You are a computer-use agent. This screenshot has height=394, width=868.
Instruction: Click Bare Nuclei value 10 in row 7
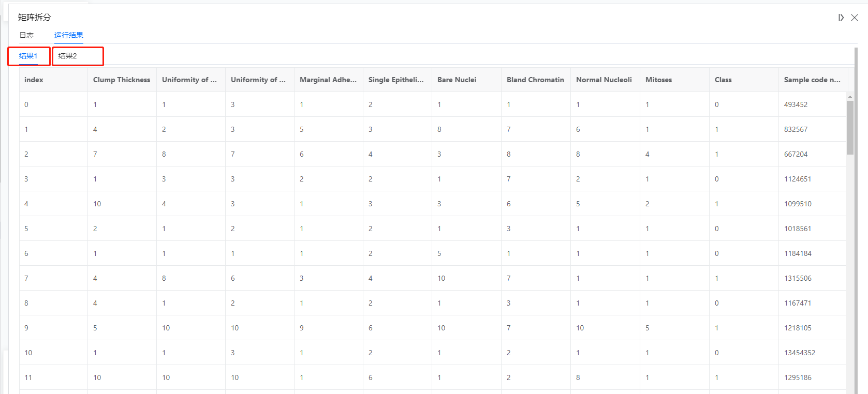[x=442, y=278]
